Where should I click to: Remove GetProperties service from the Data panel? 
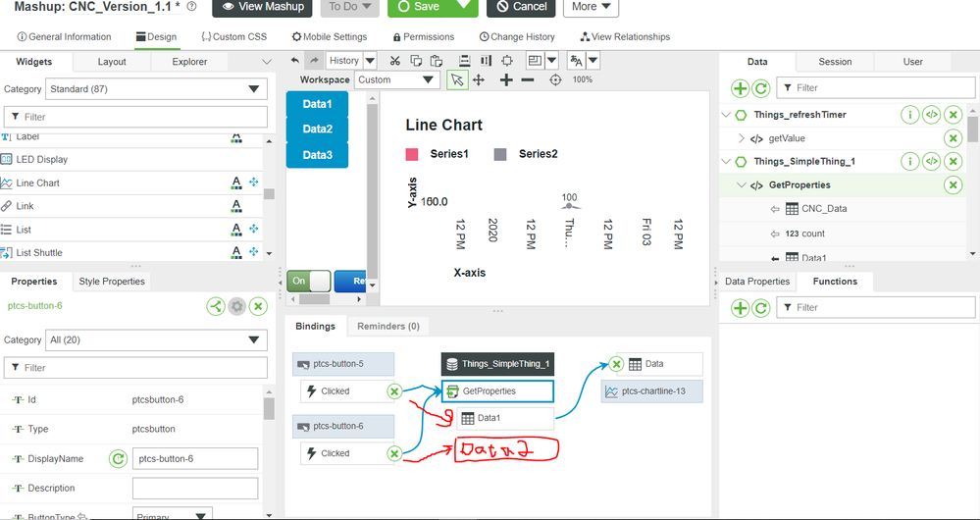click(953, 185)
